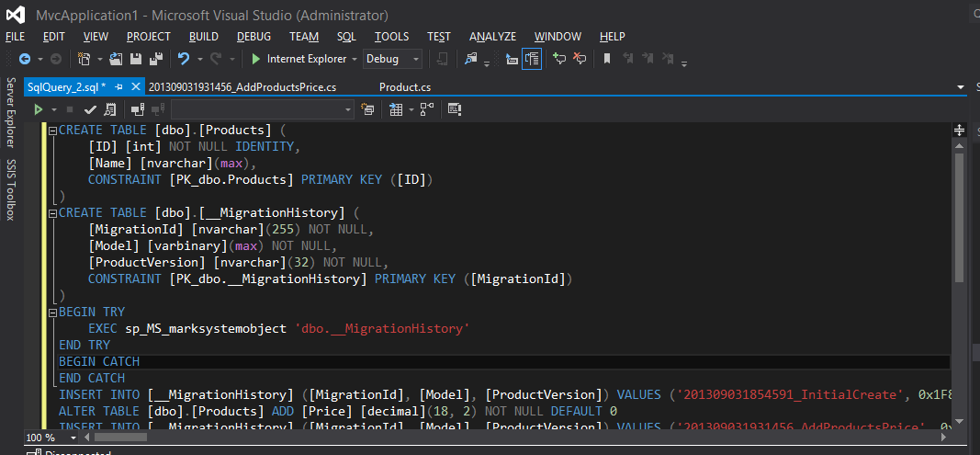Open the BUILD menu

coord(204,37)
